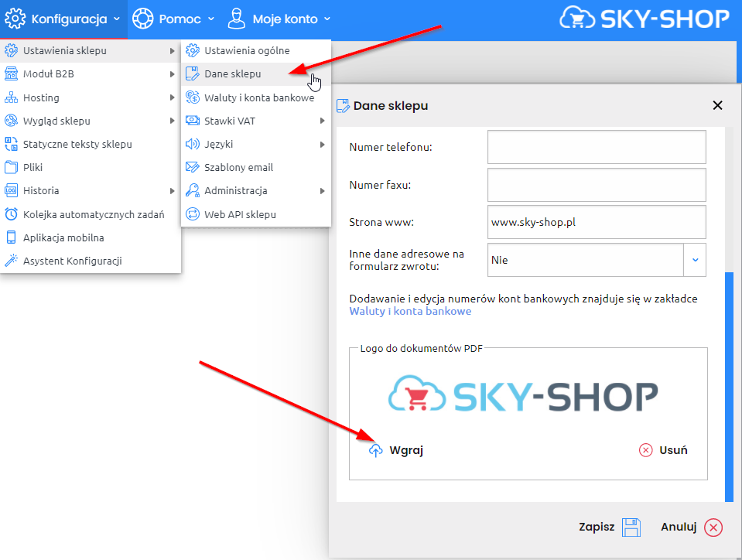Click the Sky-Shop PDF logo preview
Viewport: 742px width, 560px height.
pyautogui.click(x=523, y=394)
